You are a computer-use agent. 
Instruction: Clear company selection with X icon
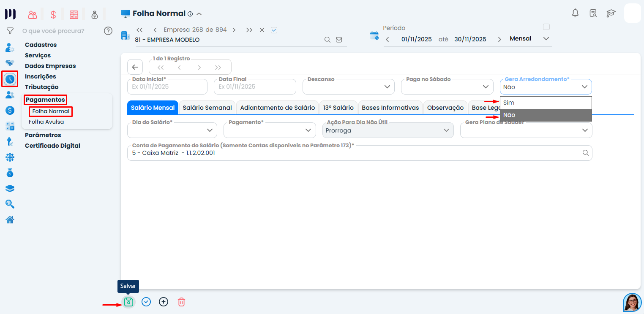(262, 30)
